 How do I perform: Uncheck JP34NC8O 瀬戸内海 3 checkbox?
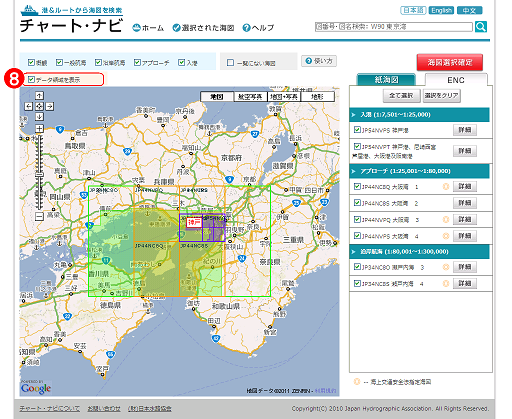click(357, 267)
